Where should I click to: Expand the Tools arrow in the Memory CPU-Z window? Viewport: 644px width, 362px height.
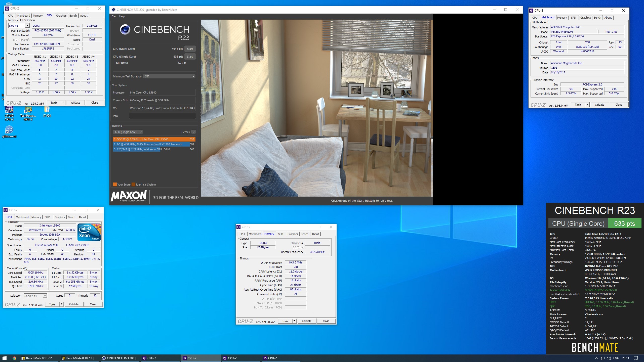(294, 321)
